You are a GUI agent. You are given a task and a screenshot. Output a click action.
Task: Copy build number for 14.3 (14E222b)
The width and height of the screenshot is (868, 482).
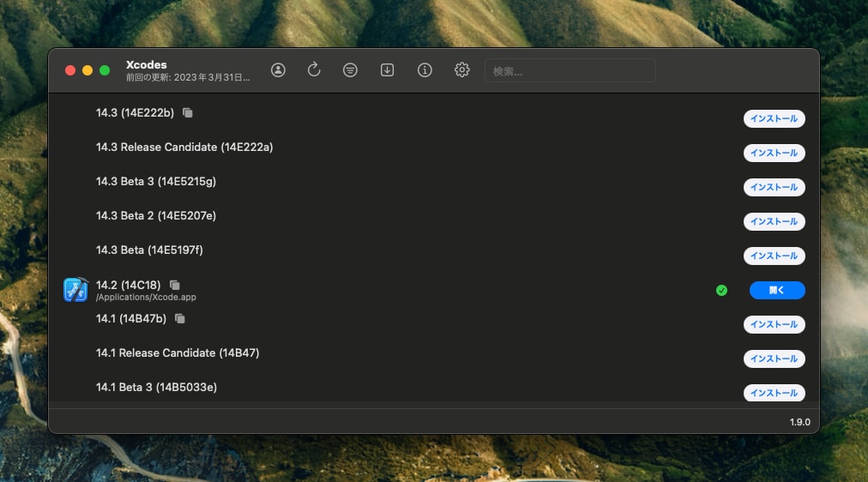pos(188,113)
